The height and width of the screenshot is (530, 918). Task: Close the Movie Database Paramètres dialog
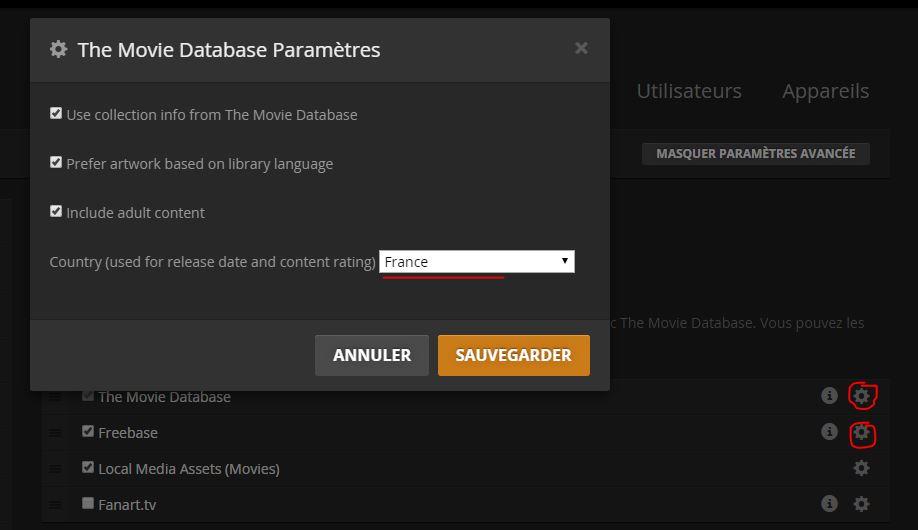[581, 48]
